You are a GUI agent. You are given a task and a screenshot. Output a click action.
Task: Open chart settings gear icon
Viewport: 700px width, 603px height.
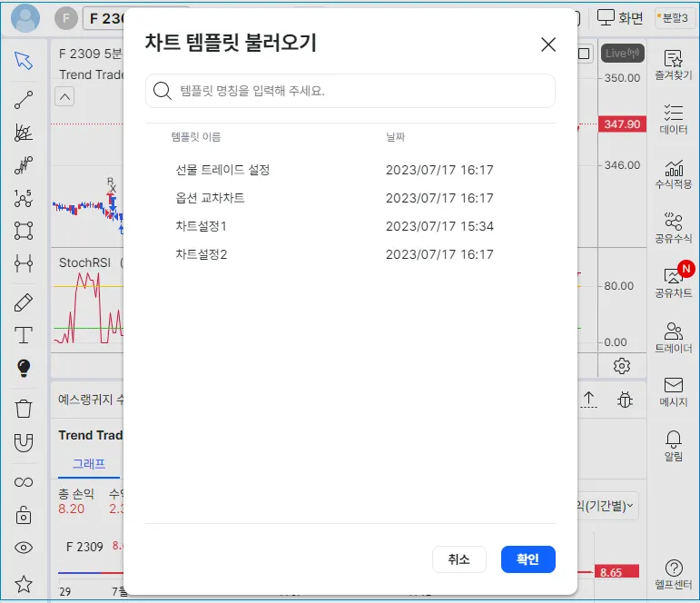[x=621, y=366]
